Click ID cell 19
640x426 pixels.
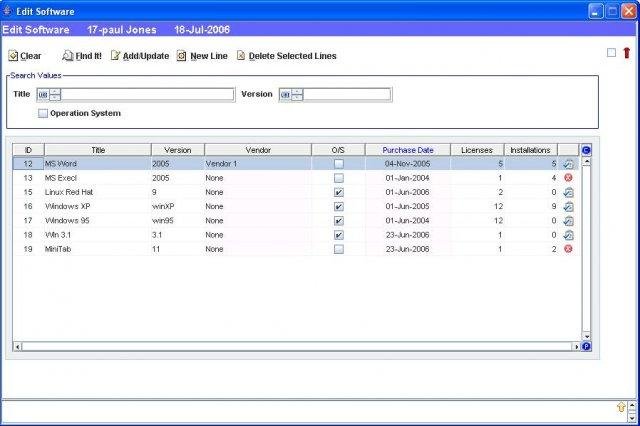coord(28,249)
